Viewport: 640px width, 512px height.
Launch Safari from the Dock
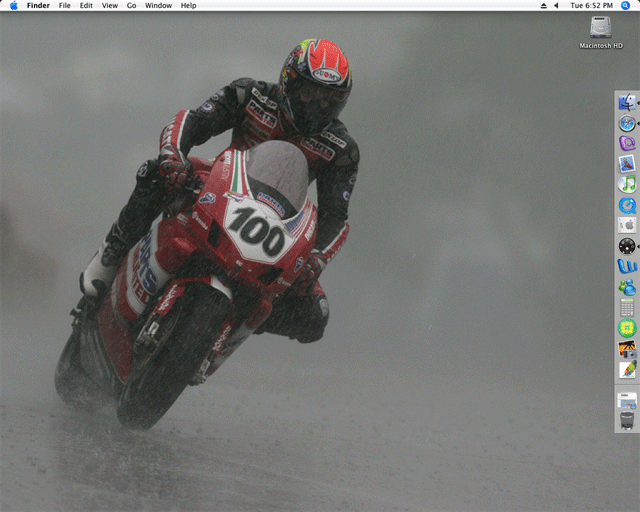pyautogui.click(x=627, y=123)
